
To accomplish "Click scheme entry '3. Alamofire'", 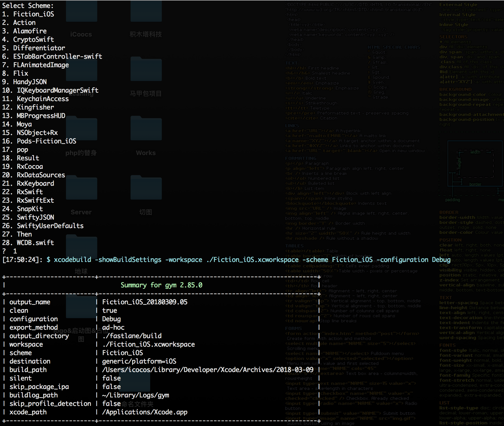I will coord(24,31).
